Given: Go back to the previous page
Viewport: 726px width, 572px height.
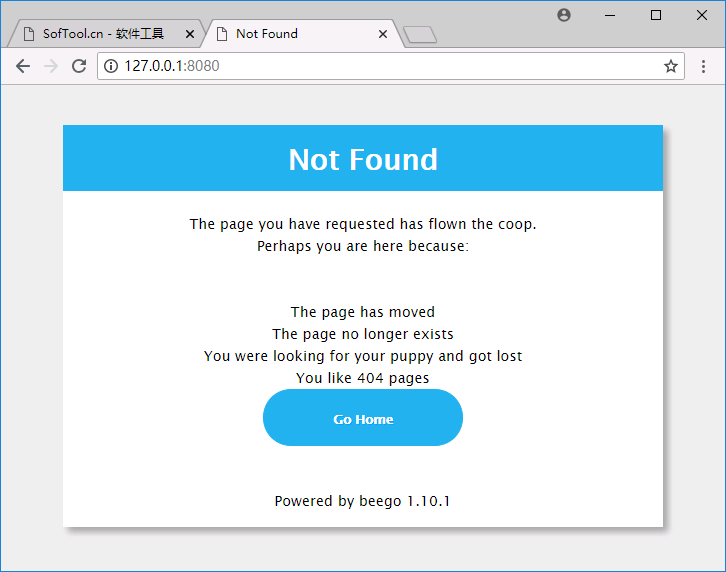Looking at the screenshot, I should 23,66.
